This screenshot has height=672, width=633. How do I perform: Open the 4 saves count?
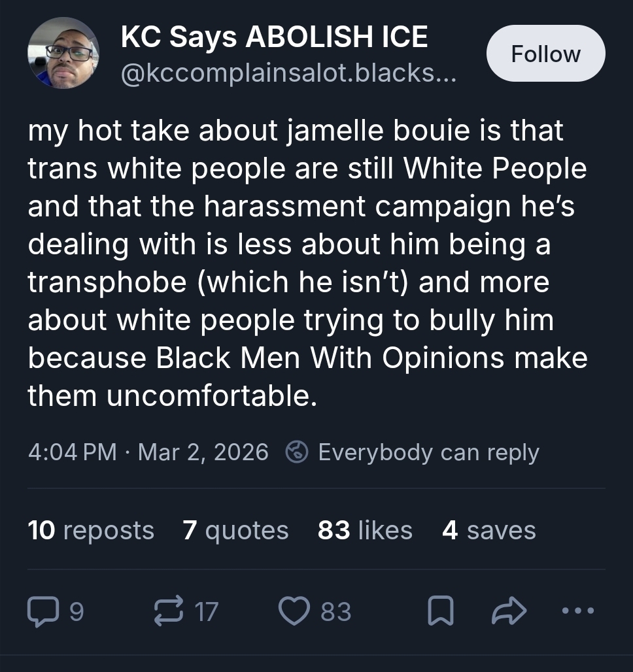[x=488, y=530]
